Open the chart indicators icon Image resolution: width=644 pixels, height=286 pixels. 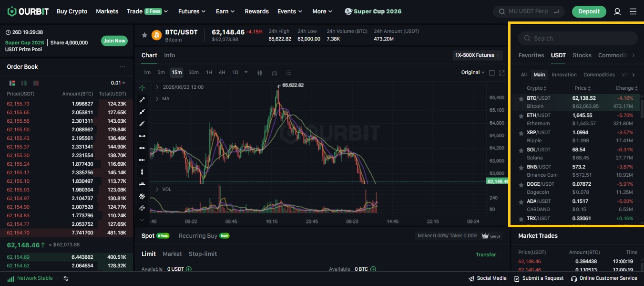tap(275, 73)
